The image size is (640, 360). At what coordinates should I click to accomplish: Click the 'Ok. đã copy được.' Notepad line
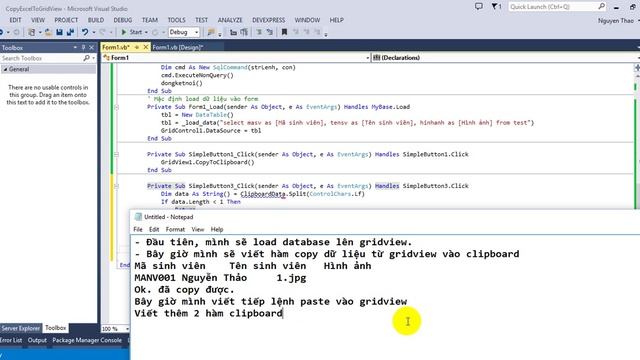pyautogui.click(x=184, y=290)
